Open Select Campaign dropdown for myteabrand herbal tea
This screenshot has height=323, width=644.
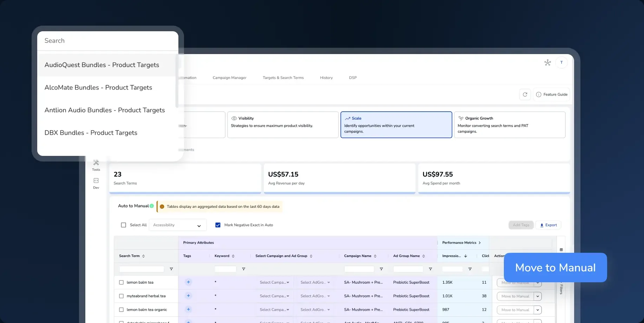pyautogui.click(x=274, y=296)
